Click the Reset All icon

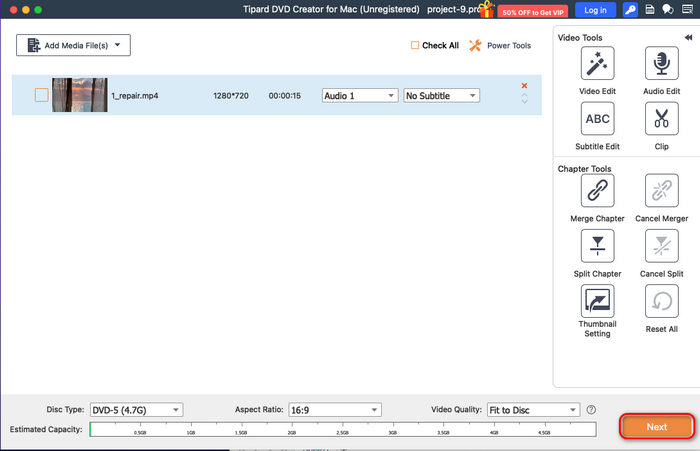pyautogui.click(x=662, y=301)
